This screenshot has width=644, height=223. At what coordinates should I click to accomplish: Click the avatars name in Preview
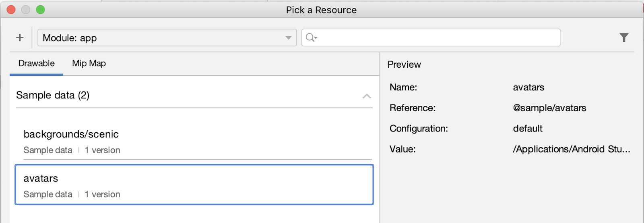(528, 88)
